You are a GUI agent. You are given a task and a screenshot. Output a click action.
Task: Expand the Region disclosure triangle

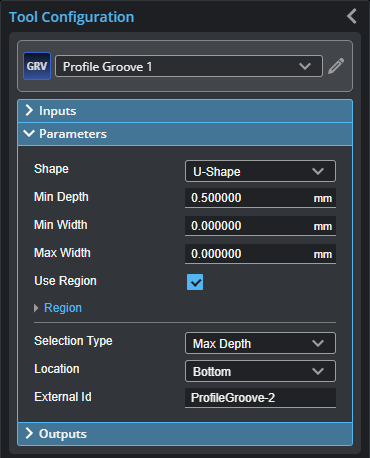(x=36, y=308)
